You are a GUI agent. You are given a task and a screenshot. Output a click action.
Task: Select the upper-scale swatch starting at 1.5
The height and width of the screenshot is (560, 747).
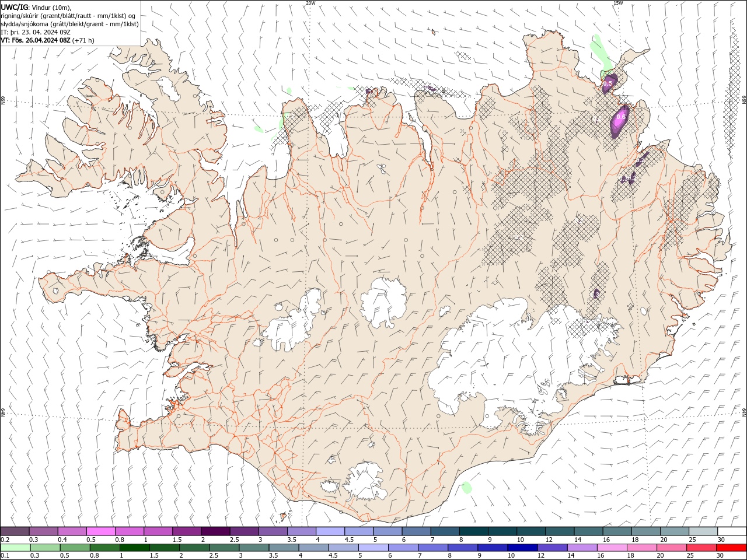click(x=187, y=531)
